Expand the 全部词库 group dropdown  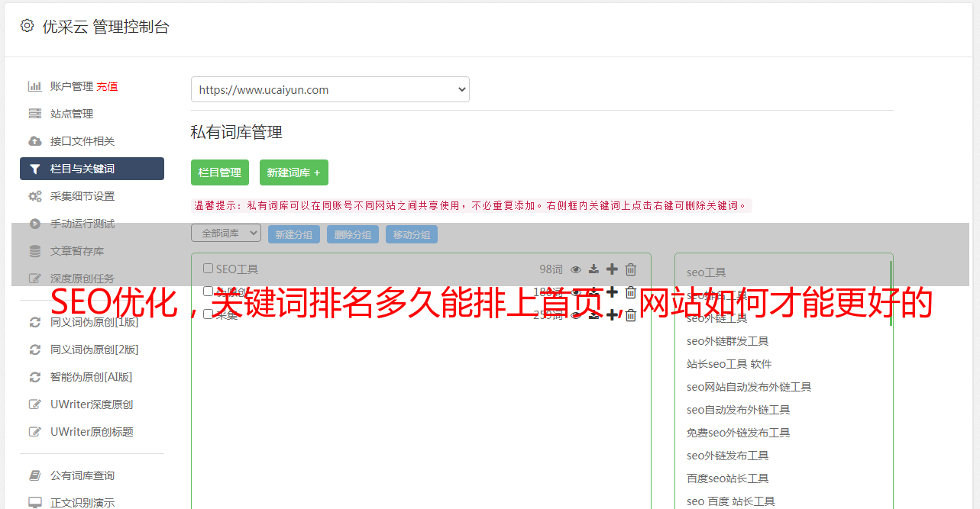click(x=226, y=234)
